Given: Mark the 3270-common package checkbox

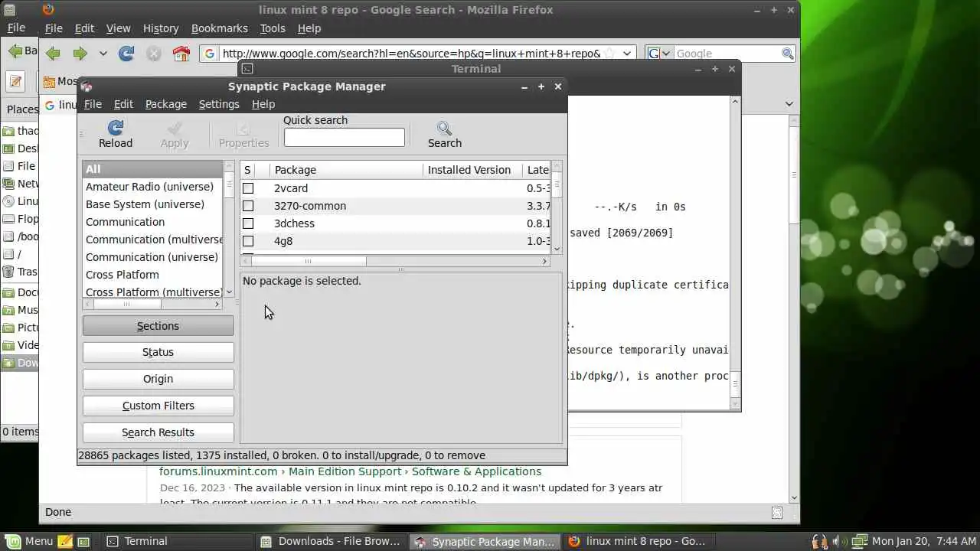Looking at the screenshot, I should point(248,206).
